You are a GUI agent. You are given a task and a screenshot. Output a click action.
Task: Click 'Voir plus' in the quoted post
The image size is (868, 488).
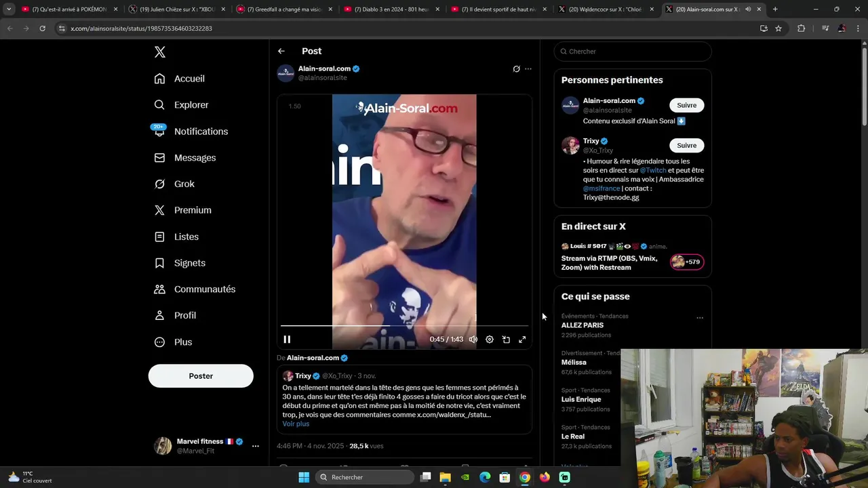[x=296, y=424]
